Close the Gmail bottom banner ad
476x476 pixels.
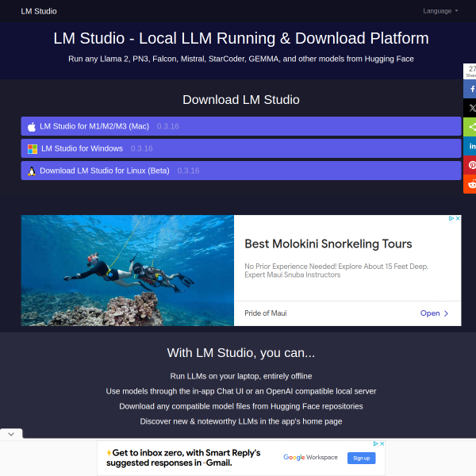click(382, 443)
